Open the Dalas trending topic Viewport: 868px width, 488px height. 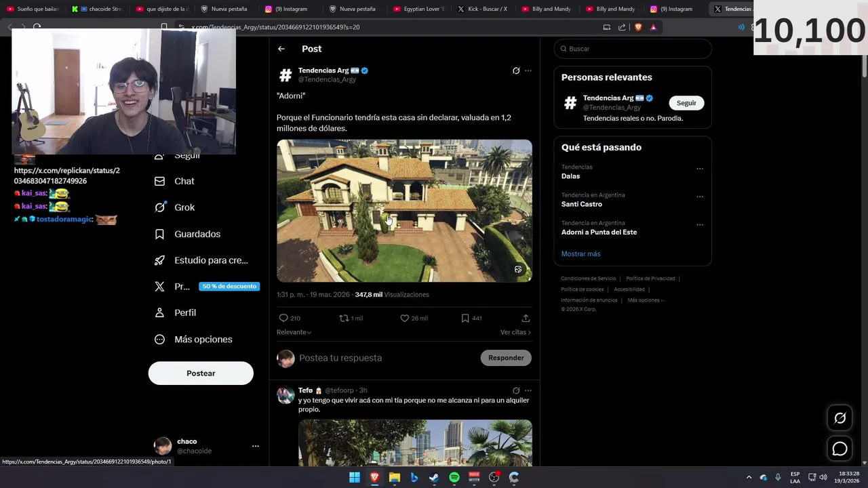pyautogui.click(x=570, y=176)
